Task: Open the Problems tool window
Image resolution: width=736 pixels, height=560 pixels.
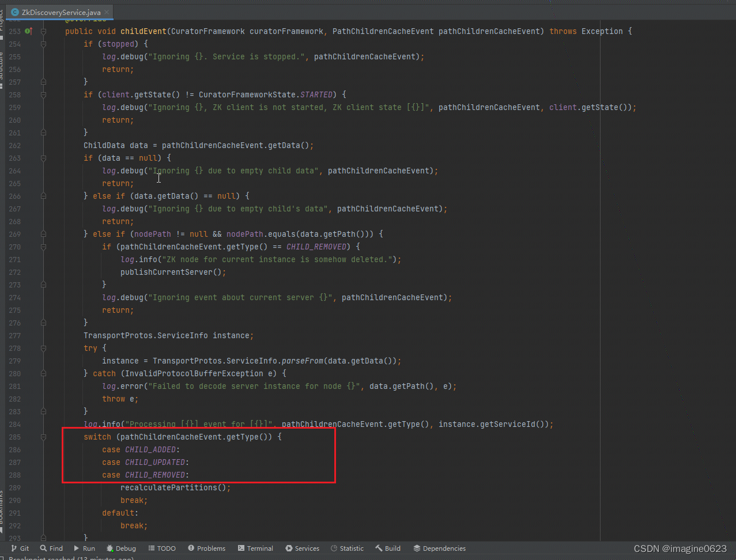Action: [x=206, y=548]
